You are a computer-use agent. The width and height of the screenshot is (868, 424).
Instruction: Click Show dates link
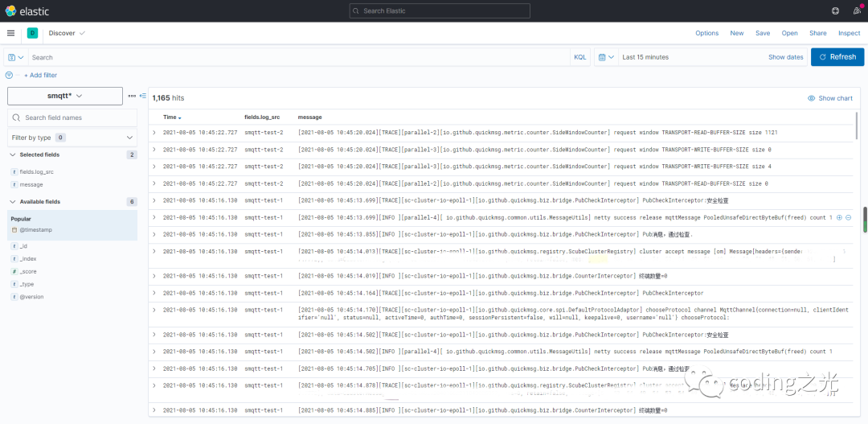coord(785,57)
